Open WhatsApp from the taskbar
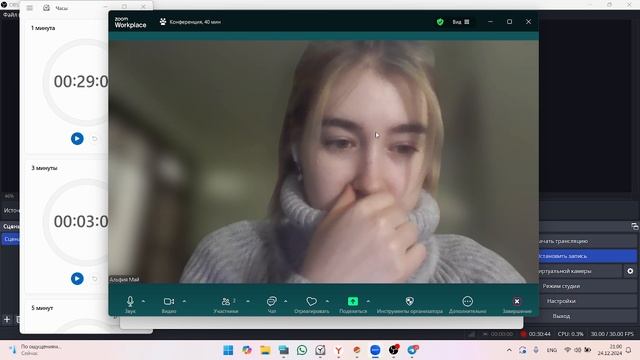 click(302, 350)
